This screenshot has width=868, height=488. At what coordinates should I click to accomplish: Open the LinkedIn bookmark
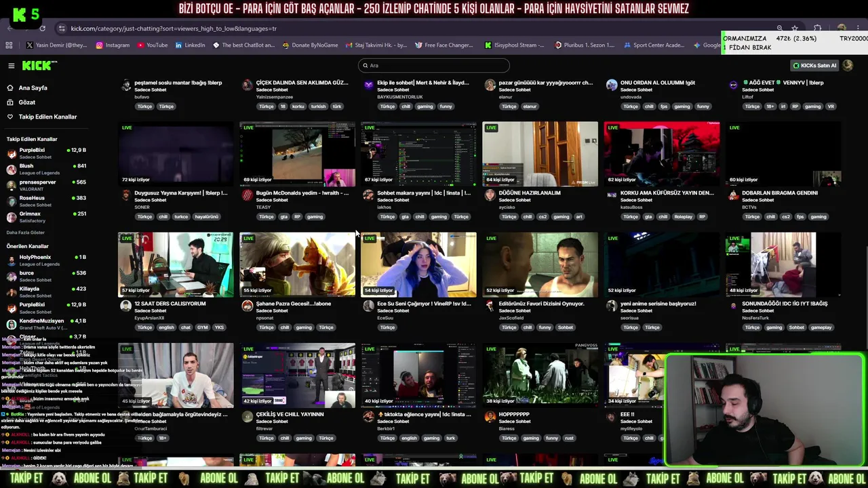coord(190,45)
